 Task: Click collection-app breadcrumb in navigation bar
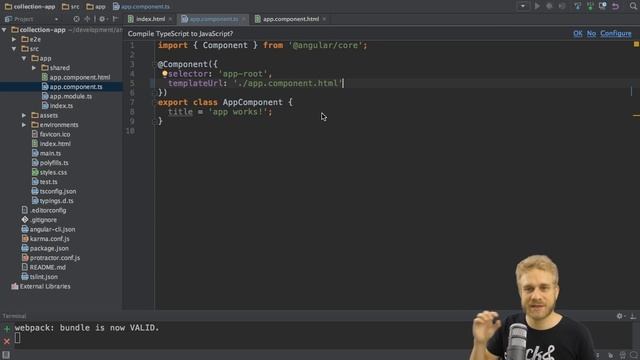(30, 7)
